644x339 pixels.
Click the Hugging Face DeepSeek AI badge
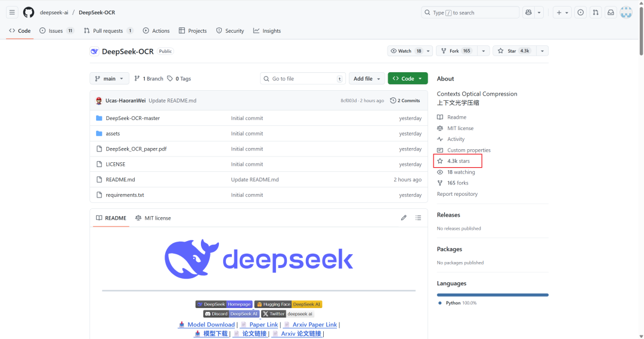[289, 304]
